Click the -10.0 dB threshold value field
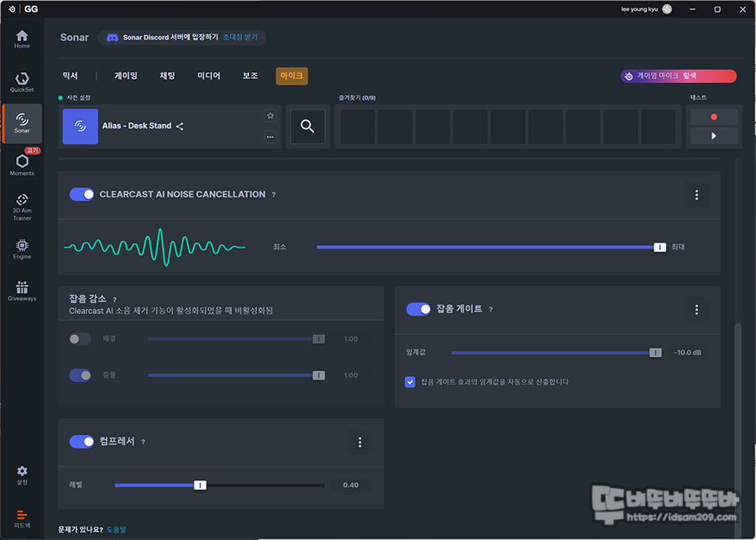 [687, 353]
